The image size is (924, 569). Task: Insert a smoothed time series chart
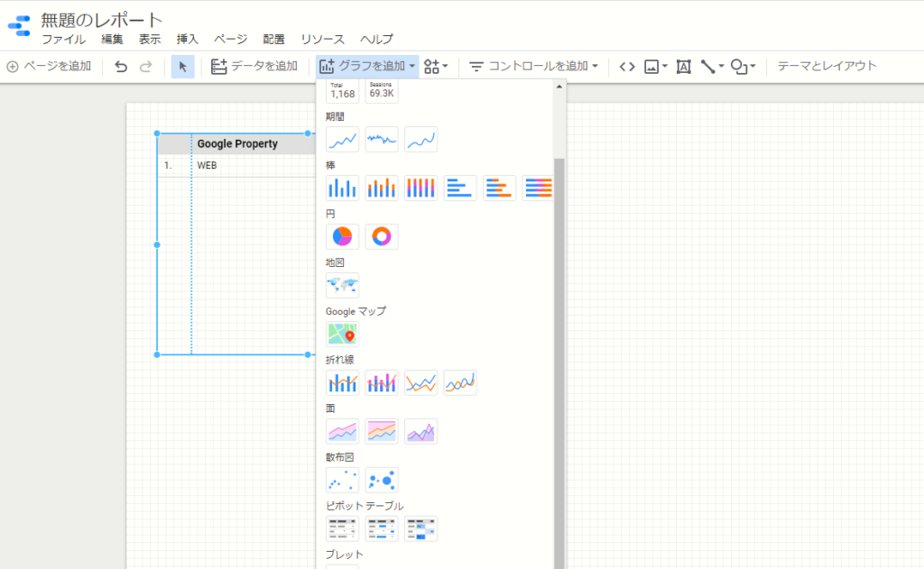[x=420, y=140]
